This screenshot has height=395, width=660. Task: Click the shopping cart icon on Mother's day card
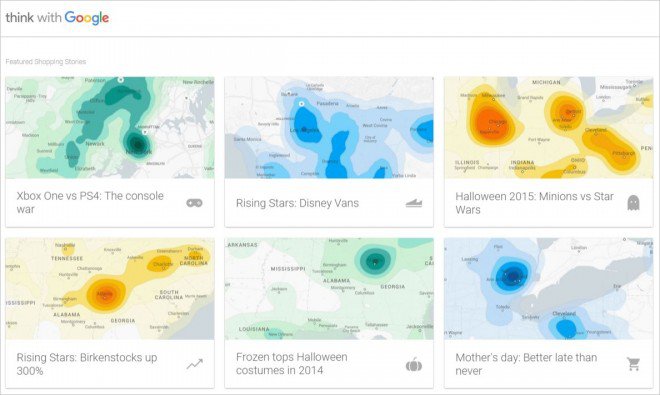[x=633, y=364]
